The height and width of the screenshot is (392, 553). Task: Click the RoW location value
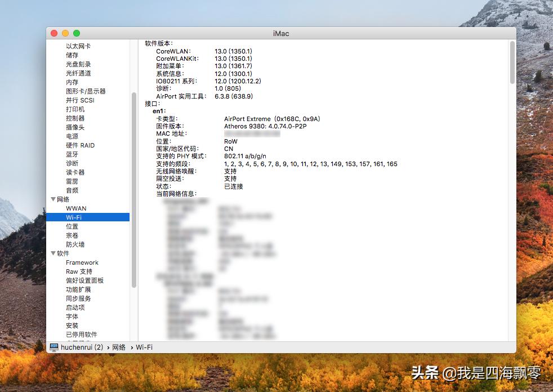[x=231, y=141]
